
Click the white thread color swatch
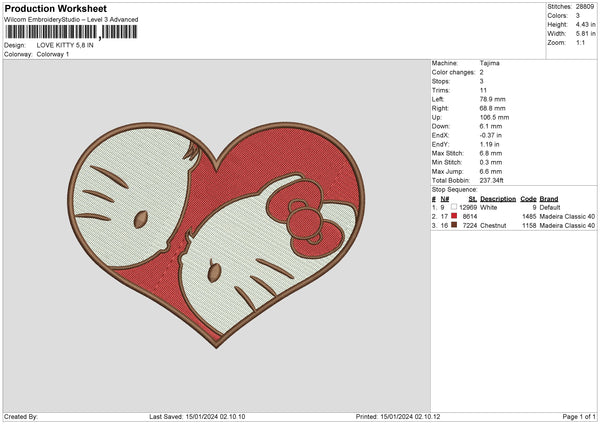(x=456, y=207)
